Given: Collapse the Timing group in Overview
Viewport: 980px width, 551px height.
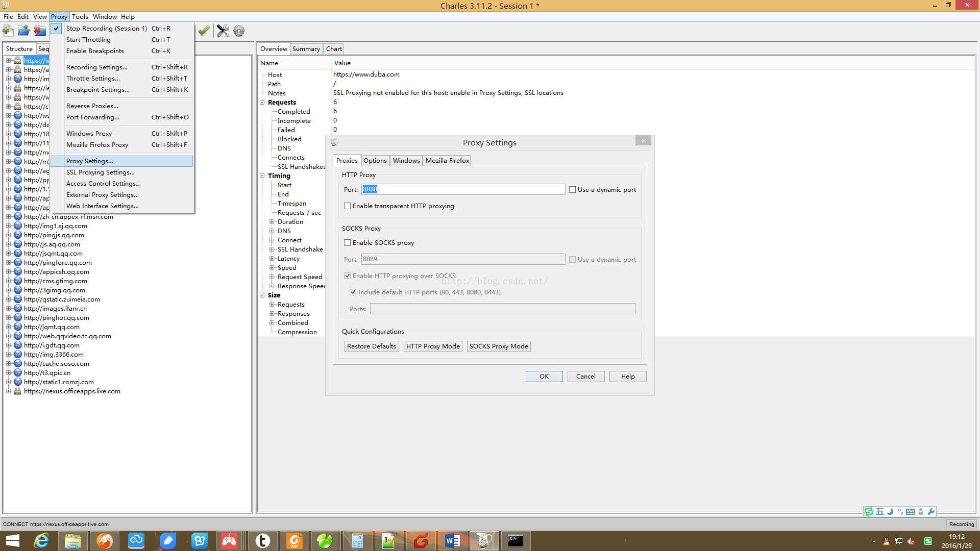Looking at the screenshot, I should [x=262, y=176].
